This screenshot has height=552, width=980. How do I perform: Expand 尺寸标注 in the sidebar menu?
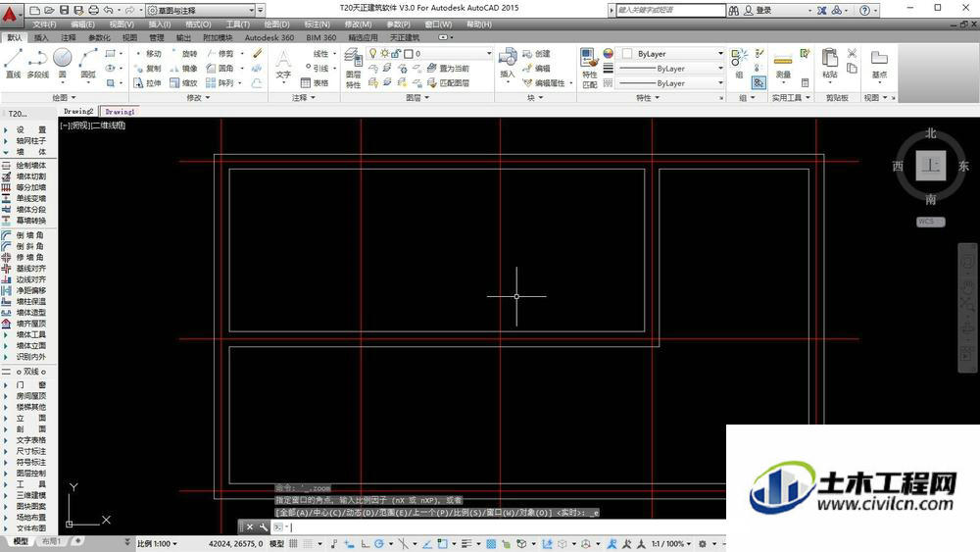click(x=24, y=451)
